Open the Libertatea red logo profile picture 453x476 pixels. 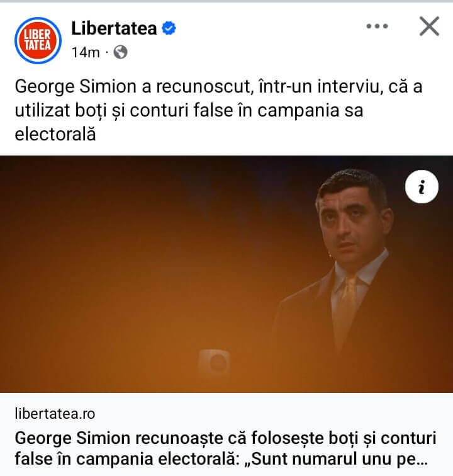click(38, 40)
